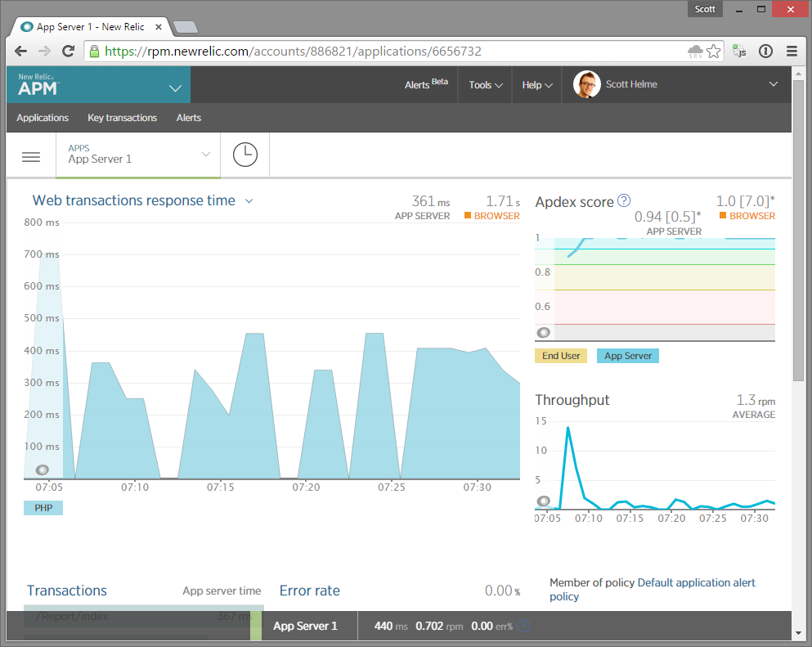Open the js extension icon in toolbar

coord(739,51)
